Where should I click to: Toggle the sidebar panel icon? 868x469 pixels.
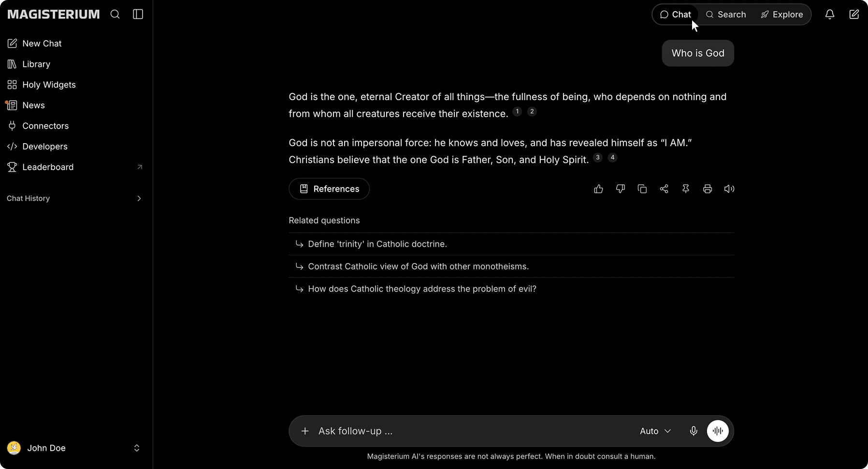coord(138,15)
